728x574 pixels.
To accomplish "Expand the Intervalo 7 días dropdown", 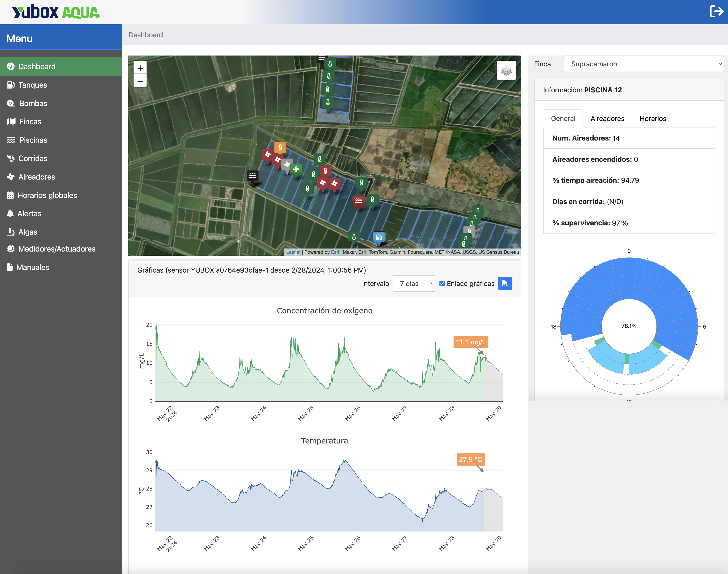I will click(414, 283).
